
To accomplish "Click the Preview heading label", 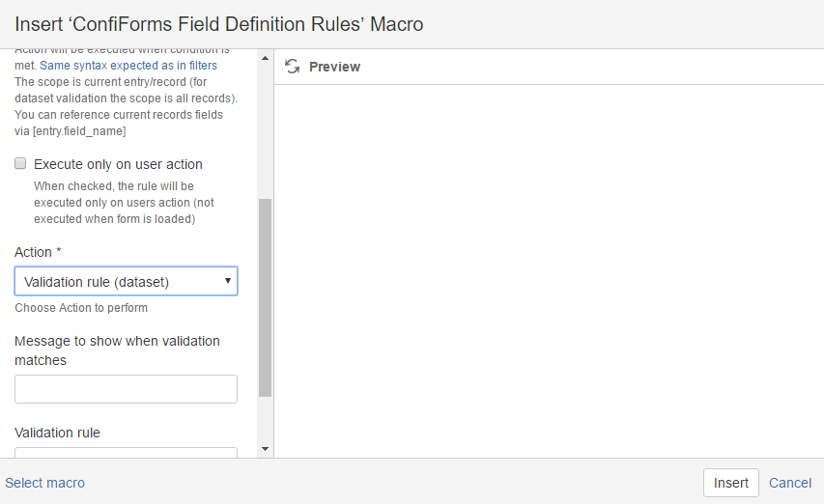I will pos(335,67).
